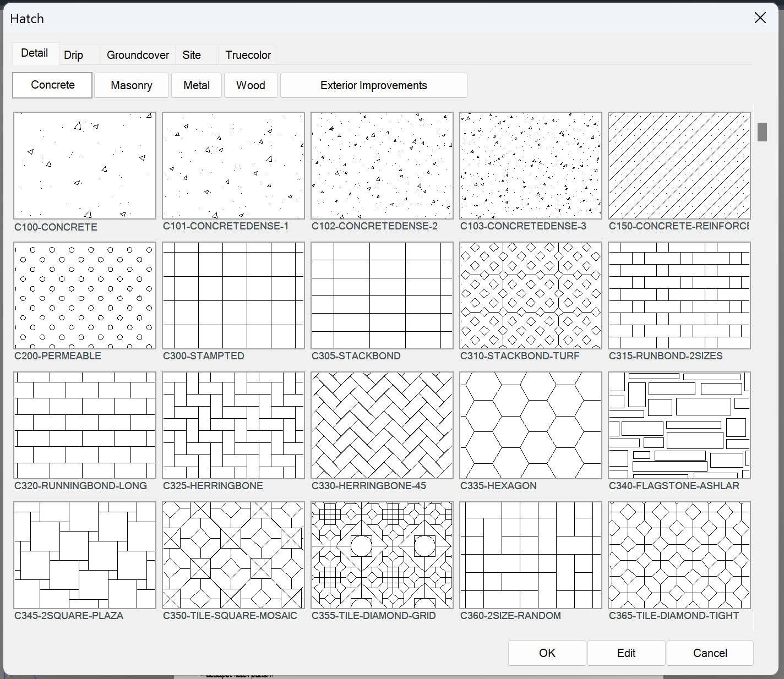Select the C355-TILE-DIAMOND-GRID thumbnail
The width and height of the screenshot is (784, 679).
point(382,555)
